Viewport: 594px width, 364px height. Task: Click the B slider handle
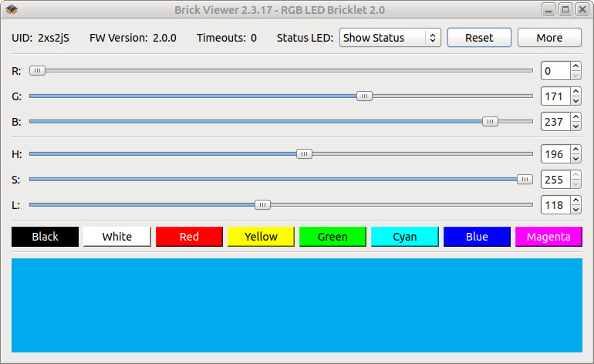pyautogui.click(x=489, y=122)
